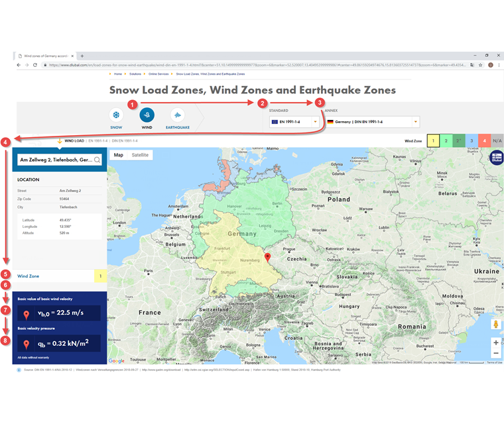Click the browser URL address bar

257,65
